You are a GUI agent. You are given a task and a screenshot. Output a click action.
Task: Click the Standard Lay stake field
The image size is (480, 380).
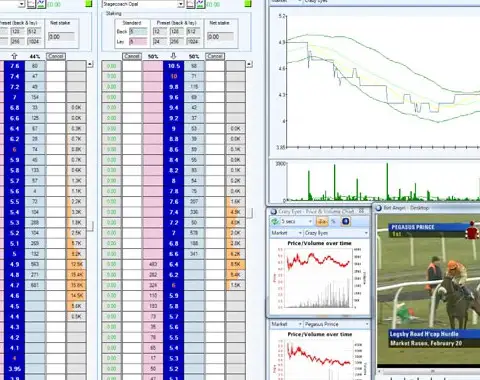coord(138,42)
